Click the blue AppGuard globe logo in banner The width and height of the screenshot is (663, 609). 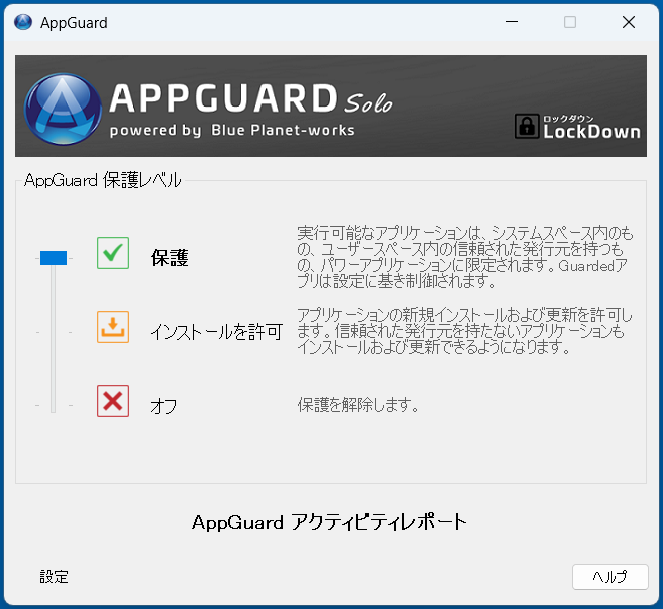[x=62, y=108]
